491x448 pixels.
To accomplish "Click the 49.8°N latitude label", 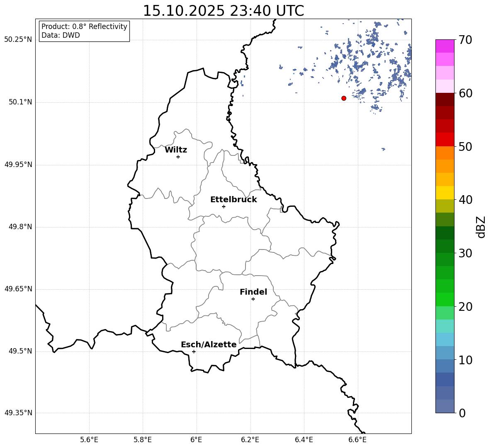I will pos(20,227).
